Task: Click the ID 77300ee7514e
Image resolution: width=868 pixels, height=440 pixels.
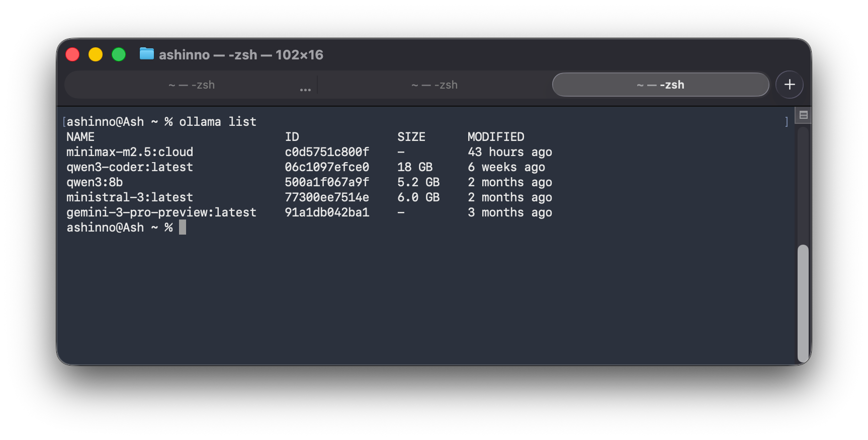Action: pyautogui.click(x=327, y=197)
